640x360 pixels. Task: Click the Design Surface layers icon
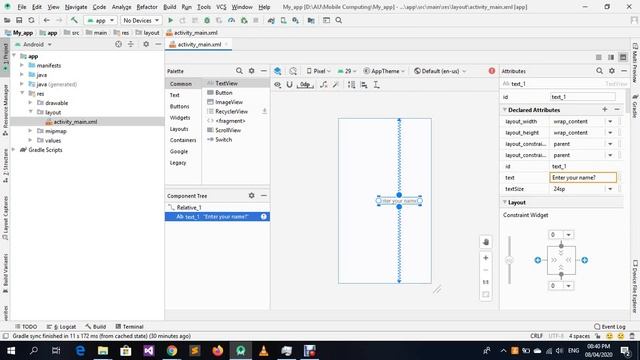[x=278, y=71]
